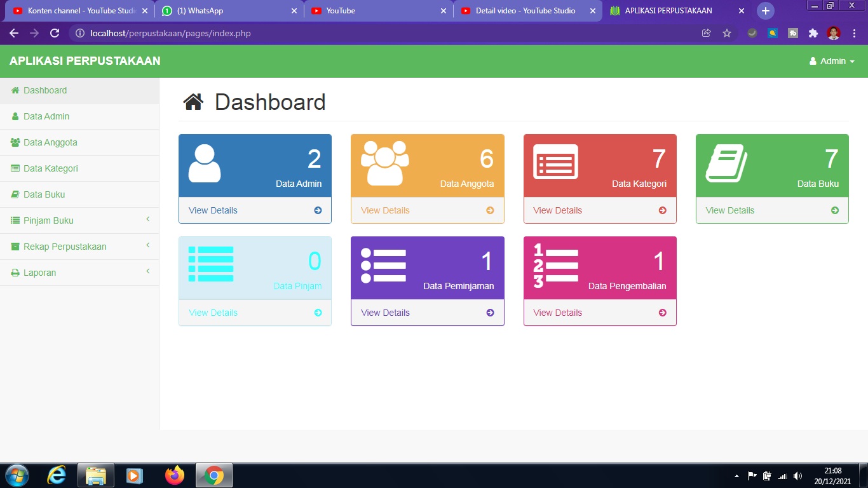868x488 pixels.
Task: Click the APLIKASI PERPUSTAKAAN brand title
Action: [x=85, y=61]
